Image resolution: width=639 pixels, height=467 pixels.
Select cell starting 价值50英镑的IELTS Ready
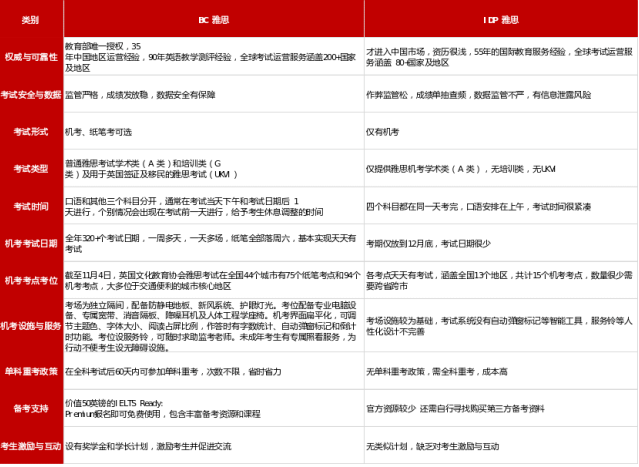point(214,408)
